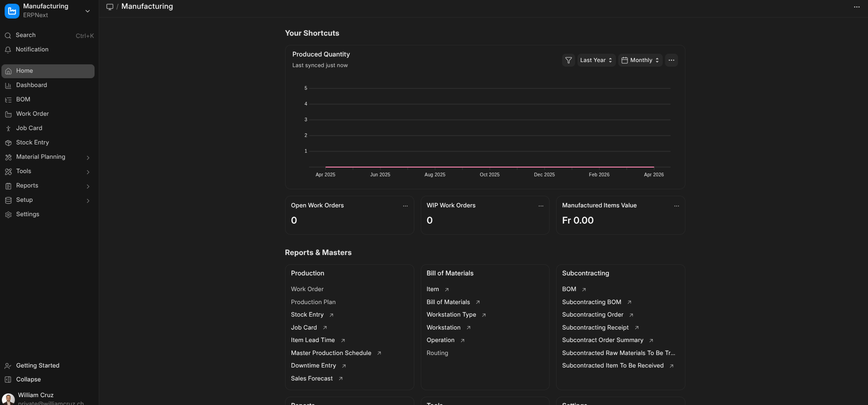The image size is (868, 405).
Task: Open the Notification bell icon
Action: (x=8, y=50)
